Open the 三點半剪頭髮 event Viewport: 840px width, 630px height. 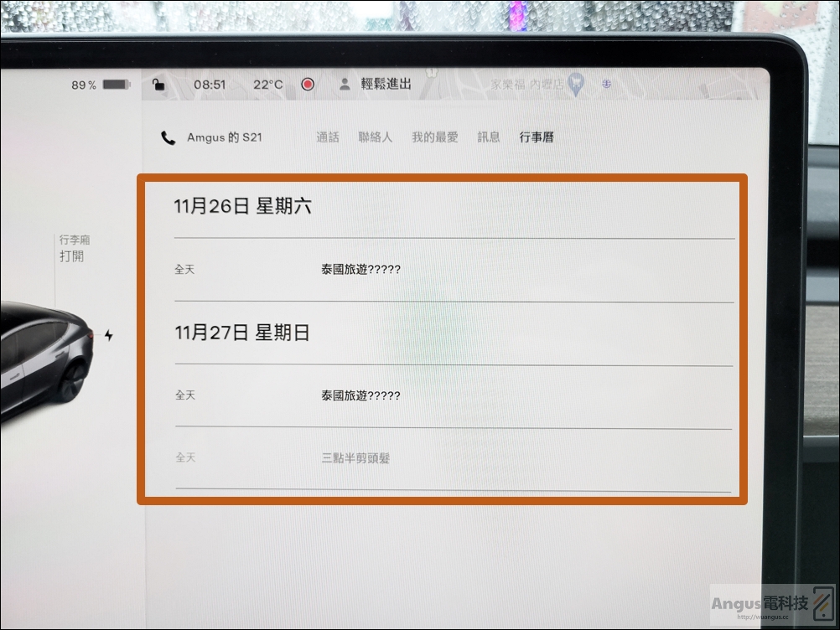(454, 458)
